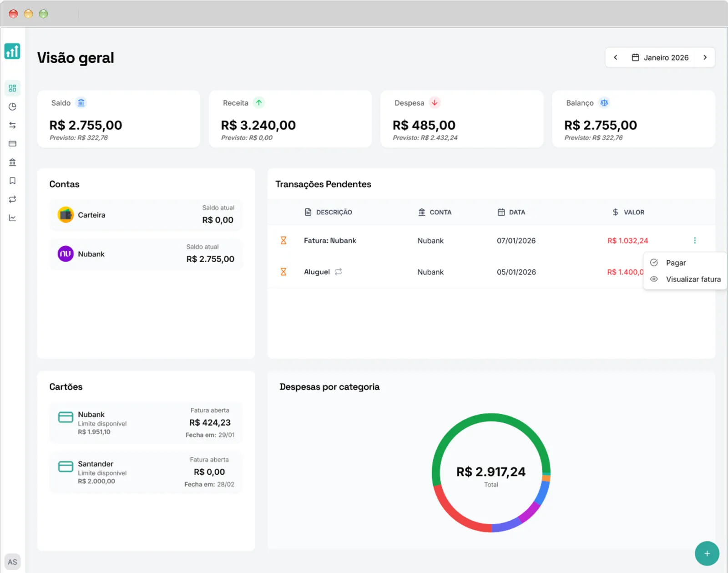The image size is (728, 573).
Task: Open the transactions arrows sidebar icon
Action: click(x=12, y=125)
